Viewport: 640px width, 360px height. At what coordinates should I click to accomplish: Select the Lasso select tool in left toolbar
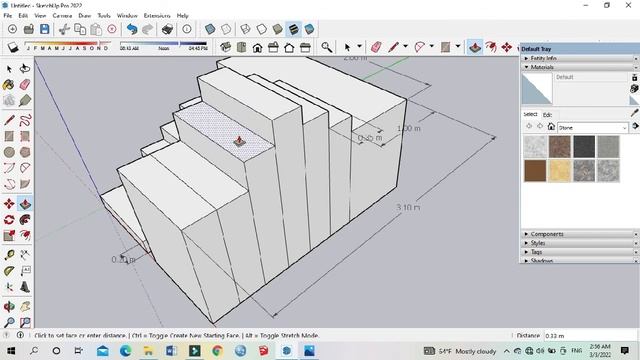point(25,69)
